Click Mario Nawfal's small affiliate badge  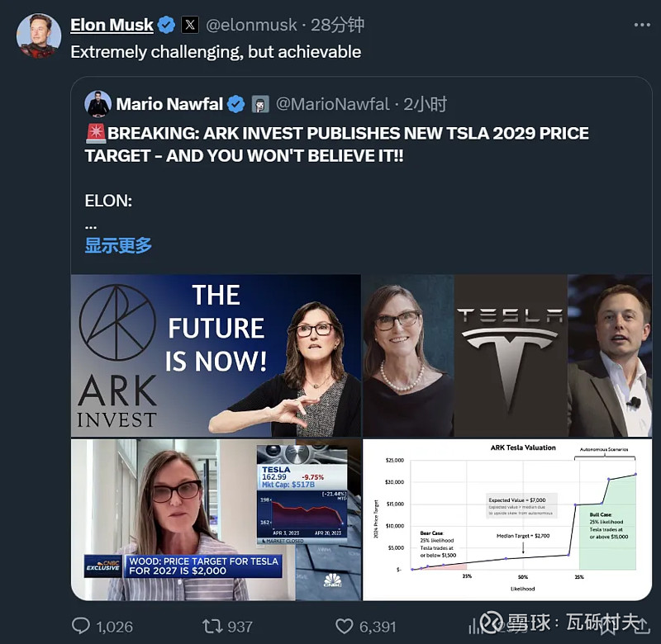260,104
